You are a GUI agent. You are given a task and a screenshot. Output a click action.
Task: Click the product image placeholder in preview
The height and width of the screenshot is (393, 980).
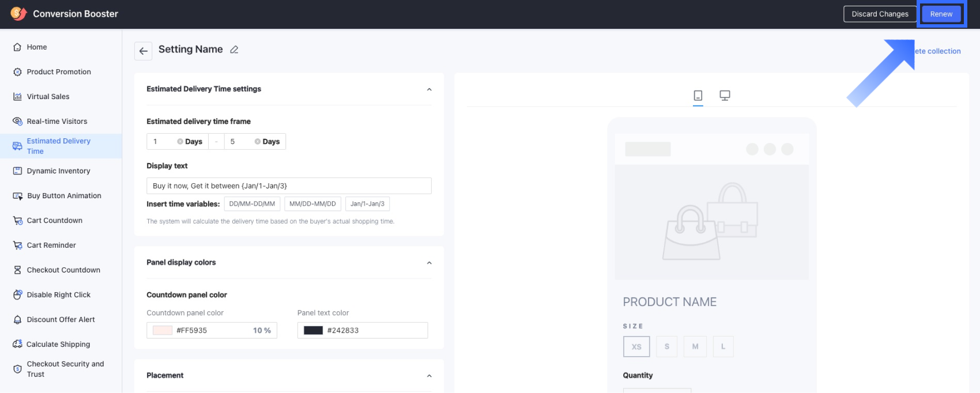712,222
